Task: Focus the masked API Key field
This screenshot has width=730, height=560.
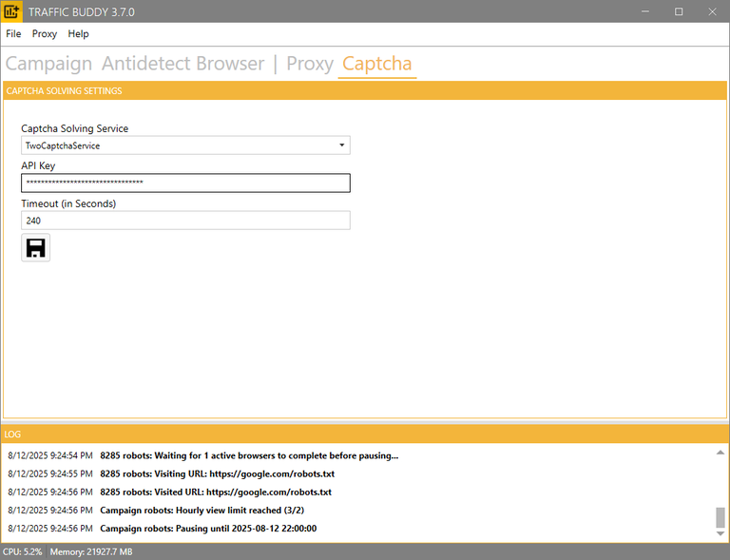Action: click(185, 183)
